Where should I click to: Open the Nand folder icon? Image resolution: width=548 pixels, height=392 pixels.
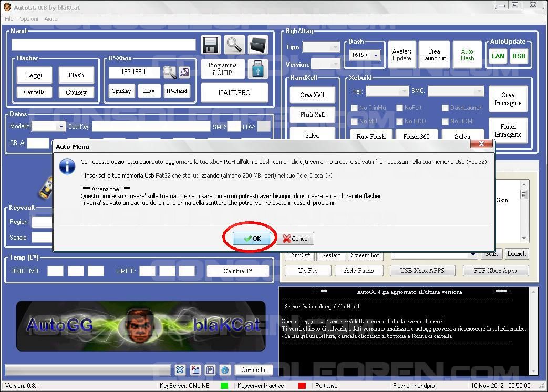click(257, 45)
